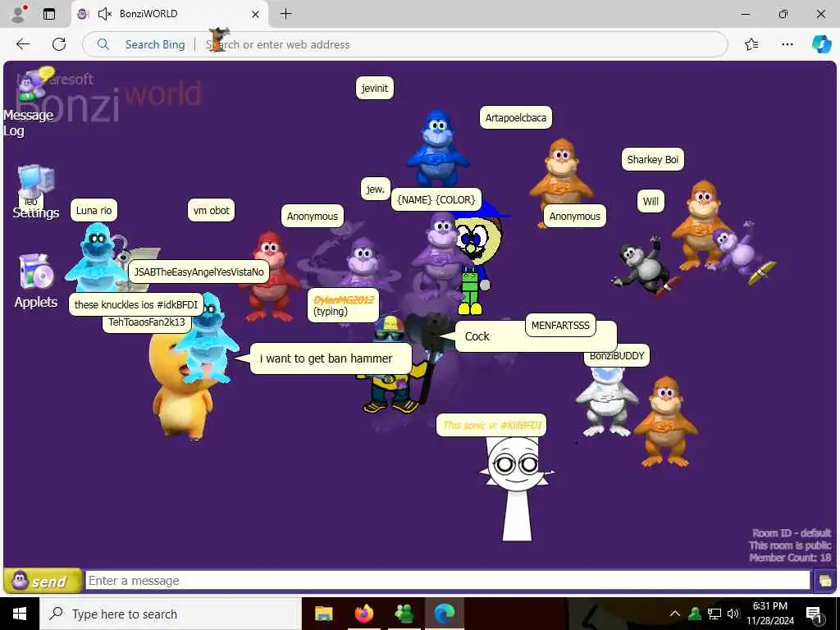Click the MENFARTSSS name tag
The width and height of the screenshot is (840, 630).
pos(560,325)
